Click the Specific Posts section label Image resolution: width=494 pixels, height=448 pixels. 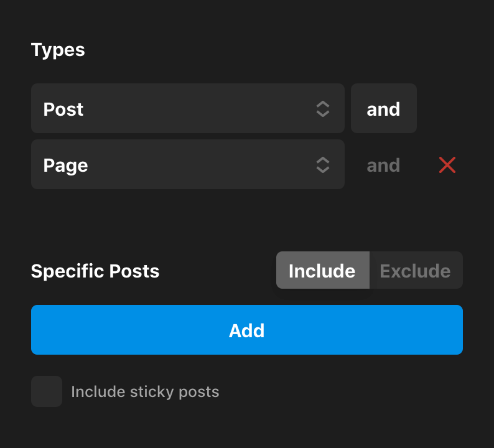coord(95,271)
